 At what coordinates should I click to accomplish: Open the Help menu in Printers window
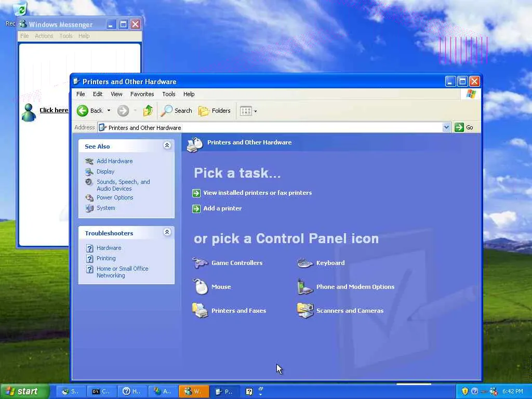tap(189, 94)
